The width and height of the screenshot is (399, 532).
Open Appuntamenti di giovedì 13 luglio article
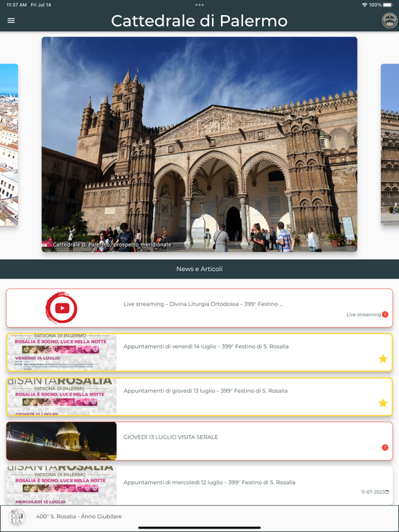point(199,397)
